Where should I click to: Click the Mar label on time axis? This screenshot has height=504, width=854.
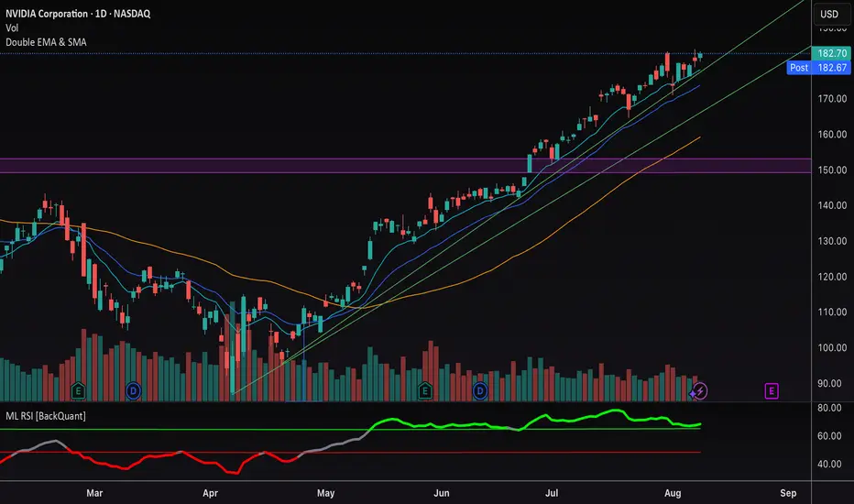pyautogui.click(x=94, y=493)
